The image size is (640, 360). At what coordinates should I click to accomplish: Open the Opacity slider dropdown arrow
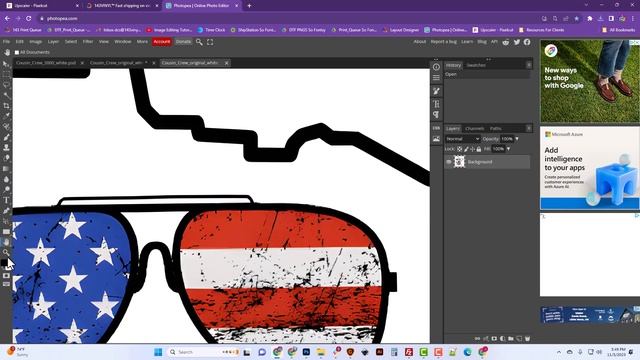(x=517, y=139)
